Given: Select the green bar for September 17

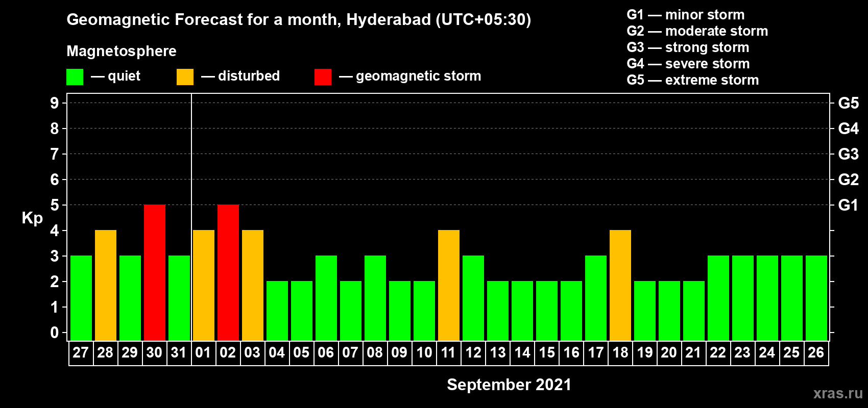Looking at the screenshot, I should 596,298.
